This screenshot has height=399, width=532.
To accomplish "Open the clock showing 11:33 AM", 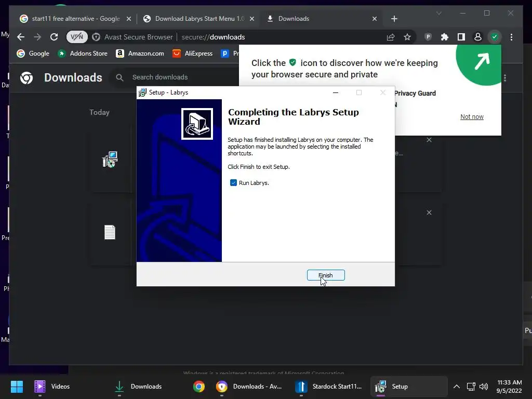I will (509, 387).
